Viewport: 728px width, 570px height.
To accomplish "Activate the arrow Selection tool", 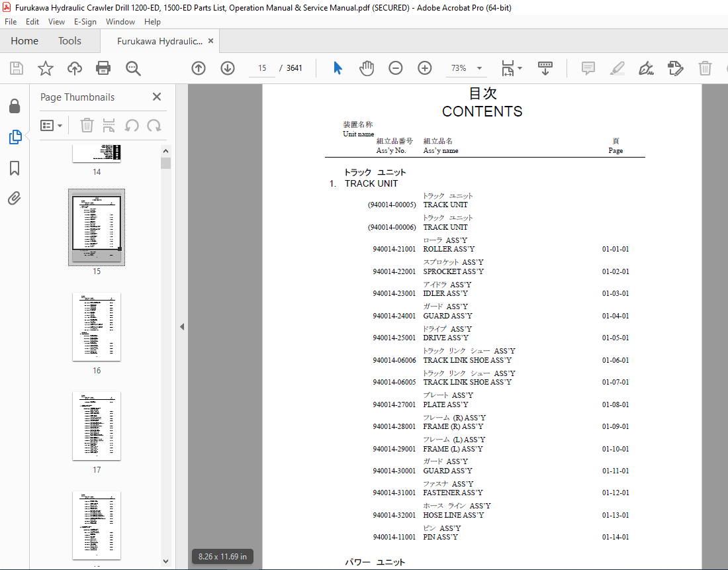I will click(338, 68).
